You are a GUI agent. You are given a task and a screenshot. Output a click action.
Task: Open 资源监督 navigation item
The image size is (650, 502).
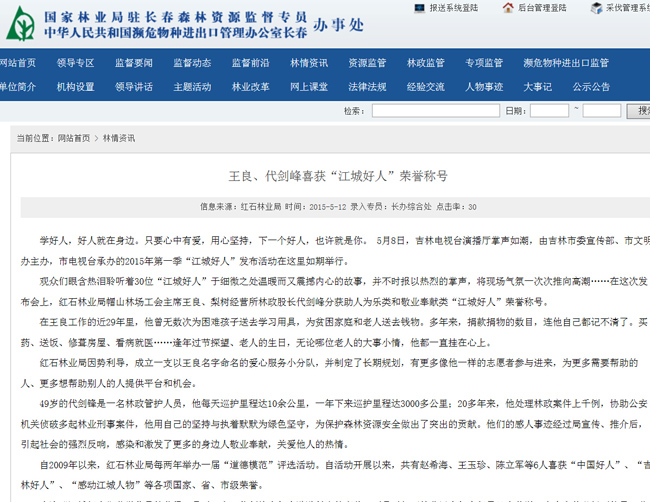coord(367,62)
